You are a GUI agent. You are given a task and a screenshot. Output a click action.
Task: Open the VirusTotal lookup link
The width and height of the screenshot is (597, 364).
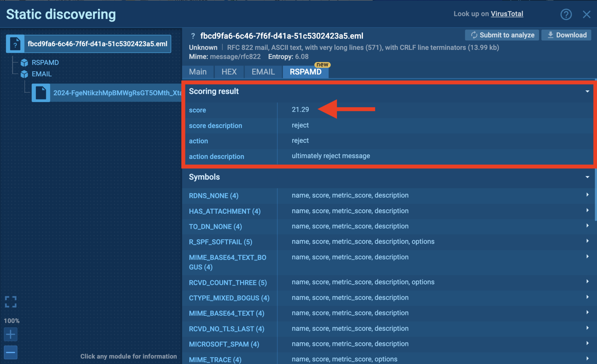[507, 14]
